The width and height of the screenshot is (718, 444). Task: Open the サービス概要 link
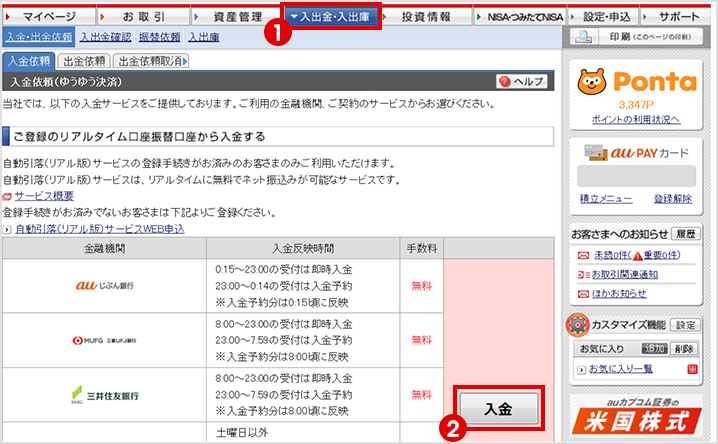tap(43, 196)
